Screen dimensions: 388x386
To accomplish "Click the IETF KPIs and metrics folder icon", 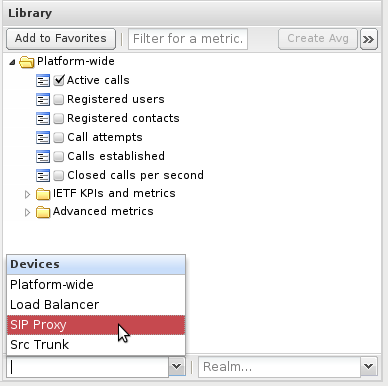I will click(x=43, y=194).
